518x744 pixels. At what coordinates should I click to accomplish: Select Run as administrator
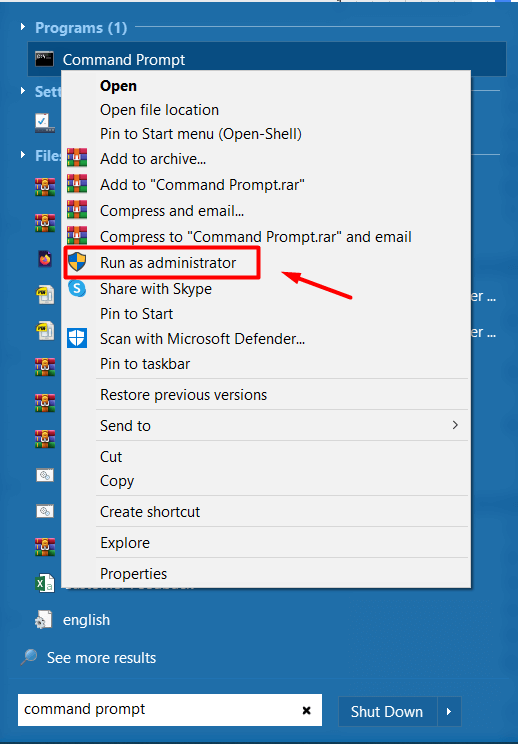coord(168,262)
